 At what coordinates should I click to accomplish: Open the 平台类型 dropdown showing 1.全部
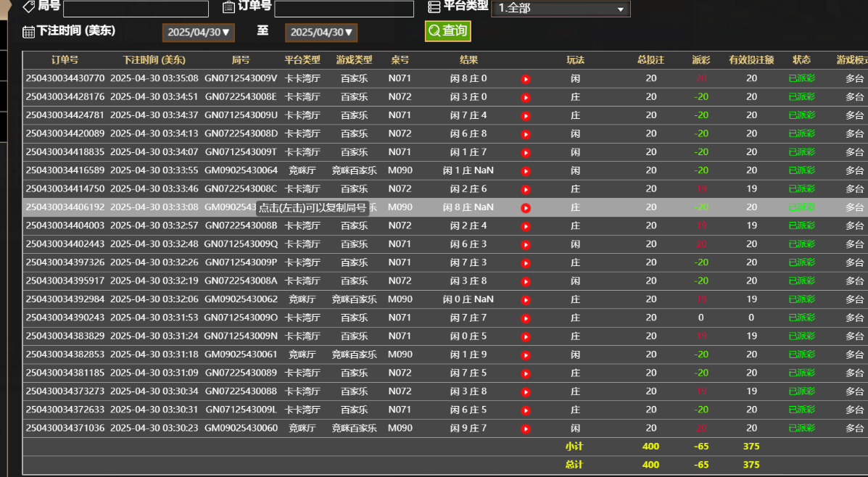(561, 9)
